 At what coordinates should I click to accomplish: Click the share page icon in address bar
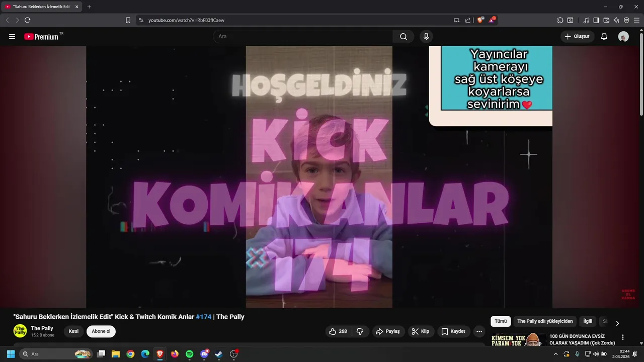point(468,20)
